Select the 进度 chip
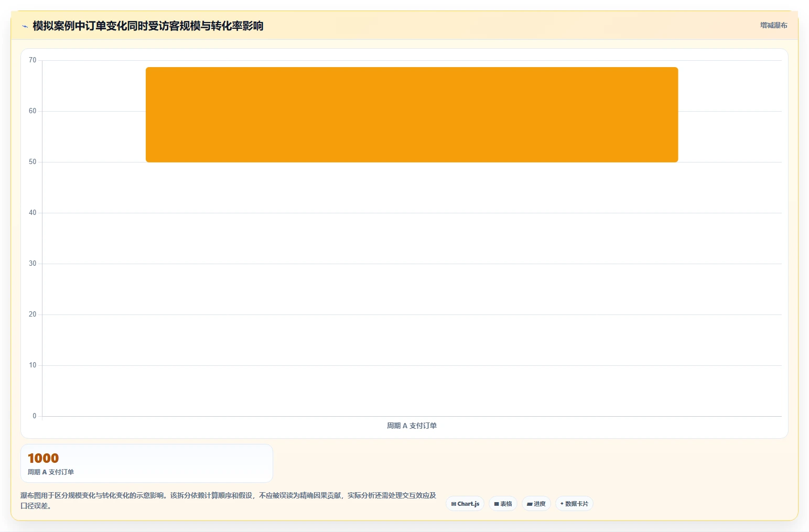 (536, 504)
